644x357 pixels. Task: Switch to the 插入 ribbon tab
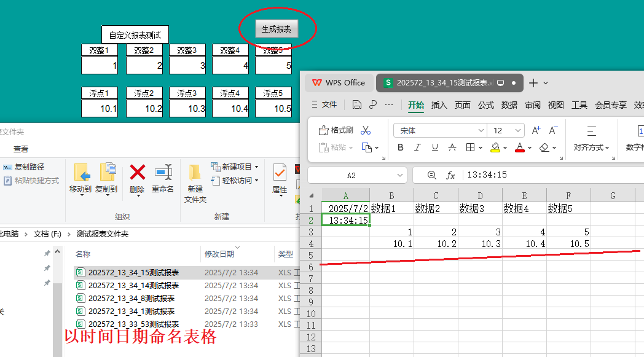[439, 105]
